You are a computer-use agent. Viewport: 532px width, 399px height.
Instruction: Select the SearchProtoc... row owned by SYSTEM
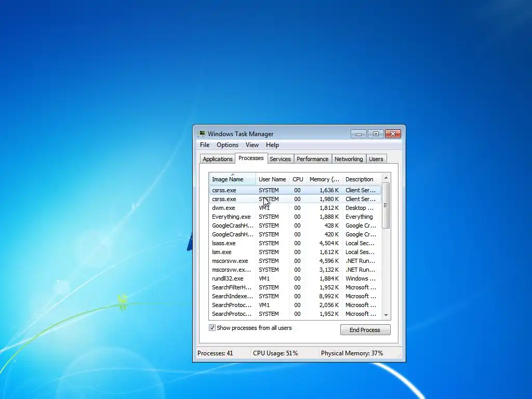[x=295, y=313]
